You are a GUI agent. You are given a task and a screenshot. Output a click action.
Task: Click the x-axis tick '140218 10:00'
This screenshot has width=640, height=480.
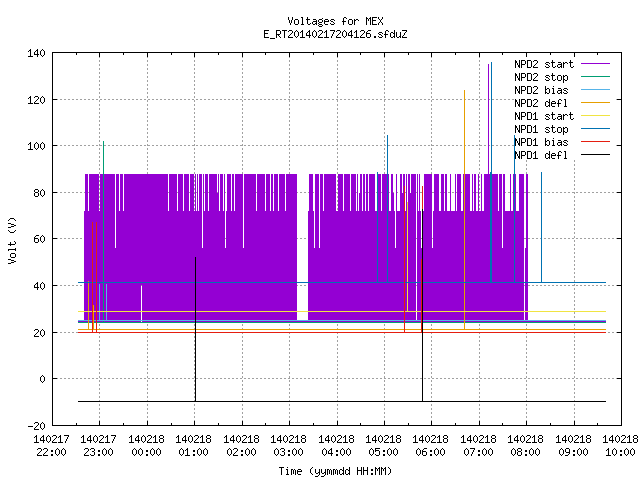(620, 446)
